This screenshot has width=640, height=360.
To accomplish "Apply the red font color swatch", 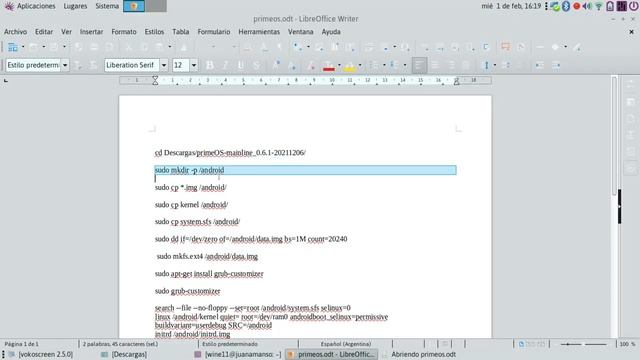I will [x=329, y=65].
